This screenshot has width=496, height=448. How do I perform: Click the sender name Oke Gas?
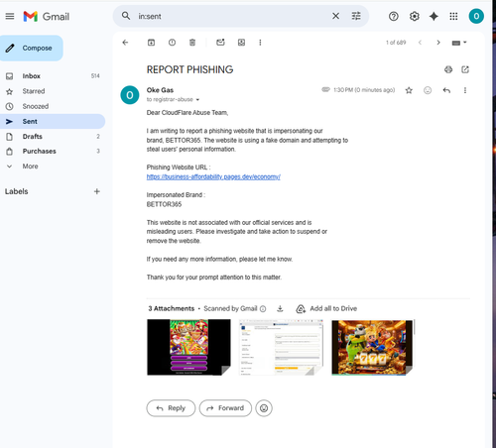tap(160, 90)
